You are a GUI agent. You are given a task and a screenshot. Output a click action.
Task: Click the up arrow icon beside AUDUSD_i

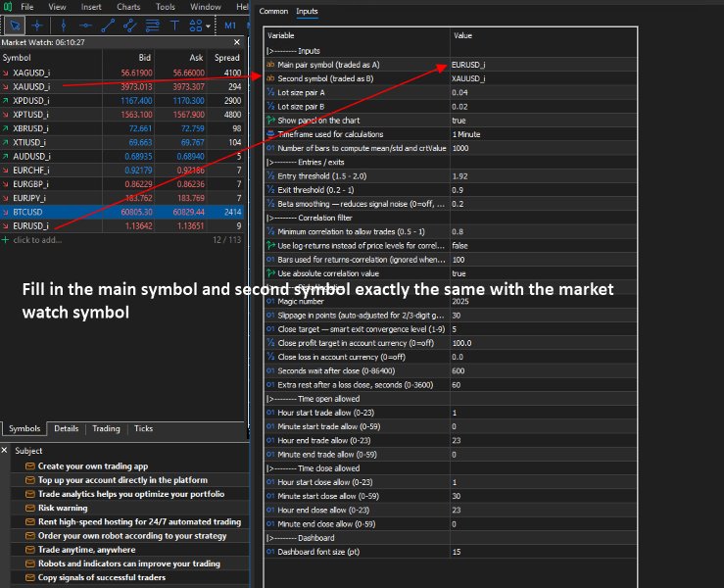(x=5, y=157)
